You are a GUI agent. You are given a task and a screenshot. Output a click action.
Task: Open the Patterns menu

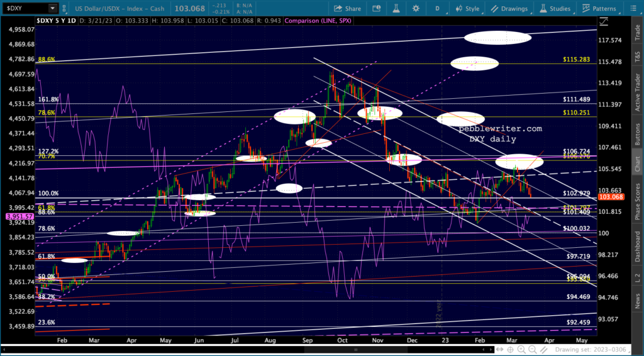(599, 8)
